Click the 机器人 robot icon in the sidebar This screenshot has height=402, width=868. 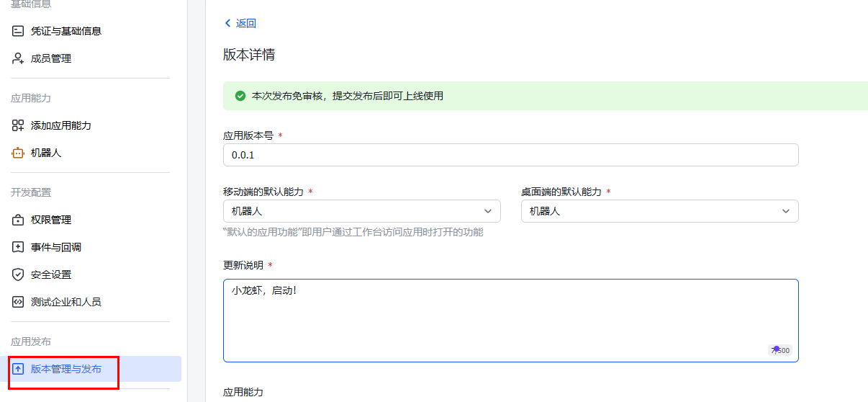19,153
